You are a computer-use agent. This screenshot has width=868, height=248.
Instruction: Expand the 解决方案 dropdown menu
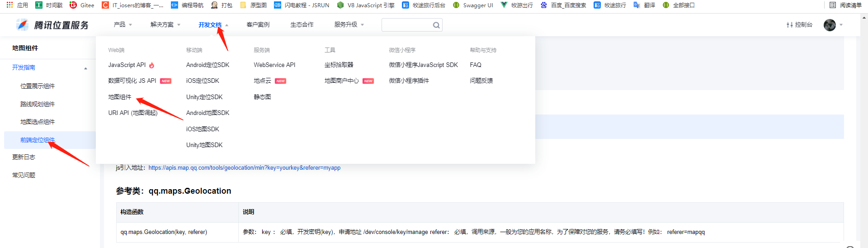point(165,24)
